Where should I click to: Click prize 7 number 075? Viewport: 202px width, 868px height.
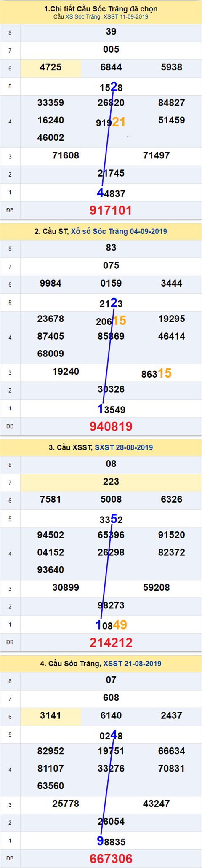coord(111,265)
